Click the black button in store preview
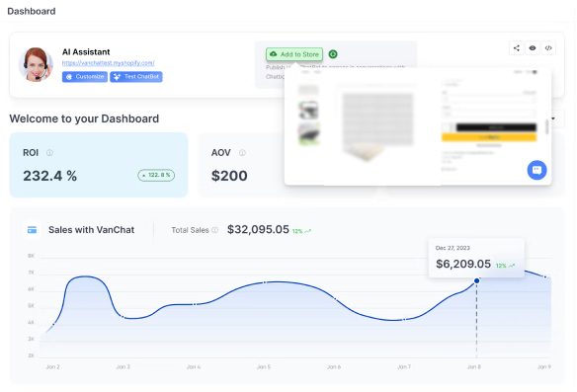The width and height of the screenshot is (577, 392). (496, 127)
